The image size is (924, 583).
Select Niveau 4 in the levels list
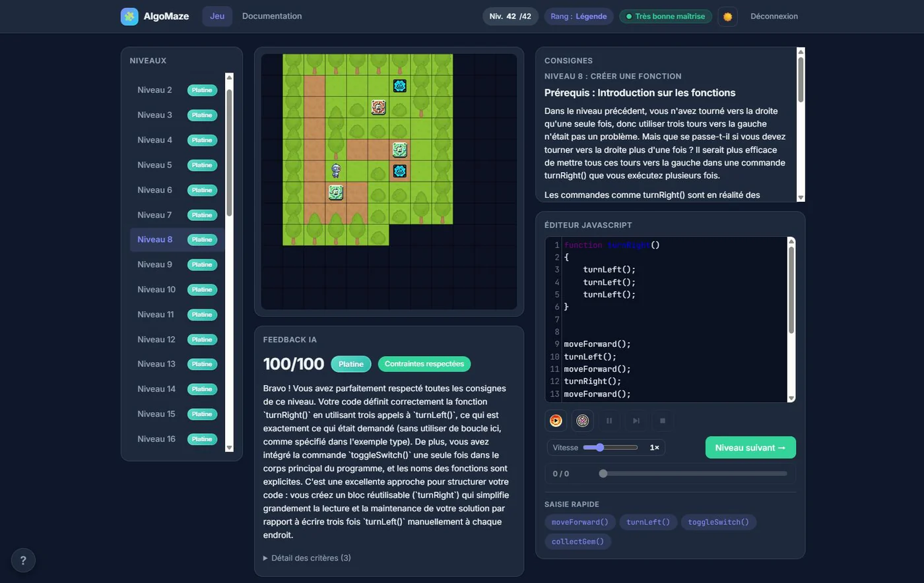pos(177,140)
